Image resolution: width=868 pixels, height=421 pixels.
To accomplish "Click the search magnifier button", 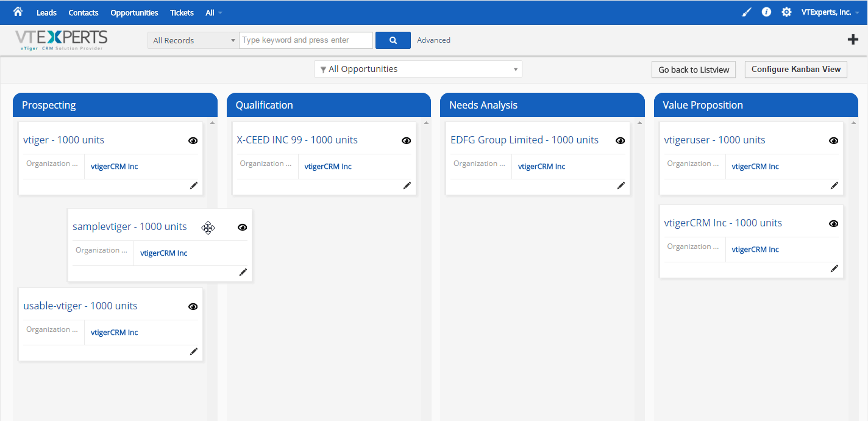I will click(393, 40).
